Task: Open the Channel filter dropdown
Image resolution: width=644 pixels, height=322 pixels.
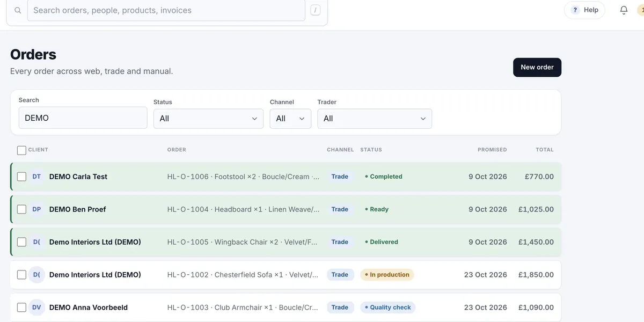Action: pos(290,119)
